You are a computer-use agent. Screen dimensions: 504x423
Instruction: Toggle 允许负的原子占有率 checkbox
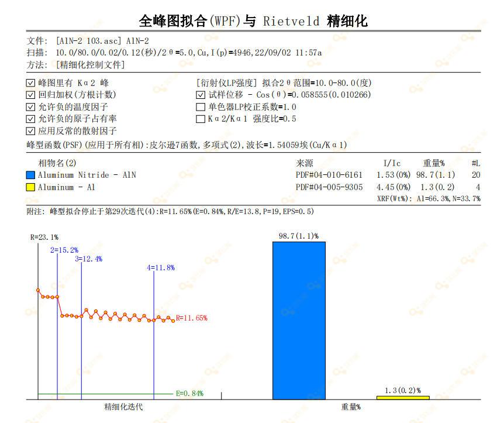(30, 119)
